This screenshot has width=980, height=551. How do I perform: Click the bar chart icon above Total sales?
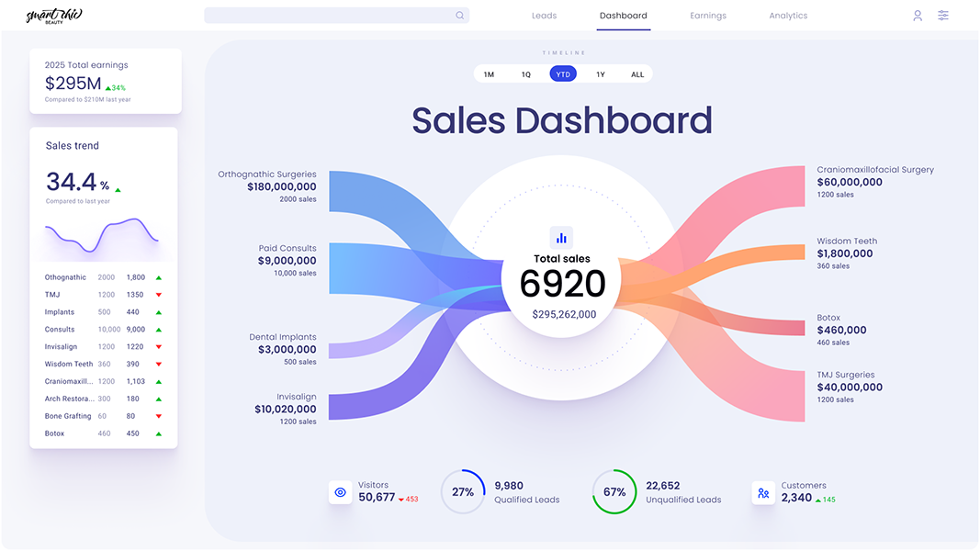[561, 237]
